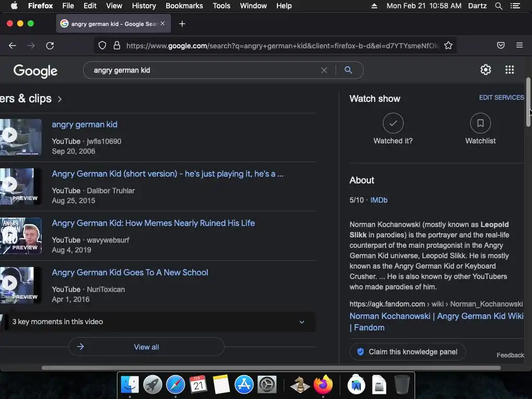The height and width of the screenshot is (399, 532).
Task: Click the View all videos button
Action: (146, 347)
